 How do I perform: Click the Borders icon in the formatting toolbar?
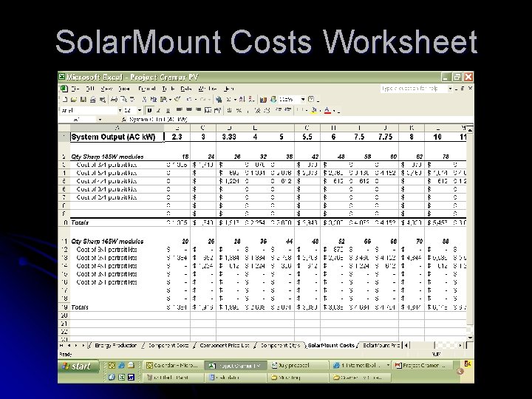pyautogui.click(x=299, y=110)
